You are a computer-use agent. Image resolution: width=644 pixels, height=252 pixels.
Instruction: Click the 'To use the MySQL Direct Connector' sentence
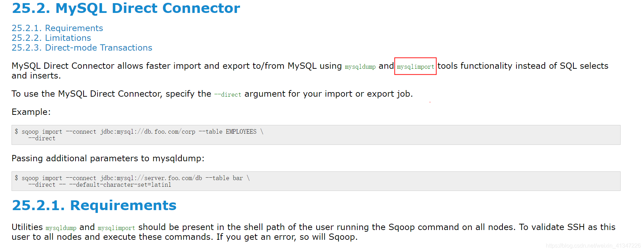coord(212,94)
